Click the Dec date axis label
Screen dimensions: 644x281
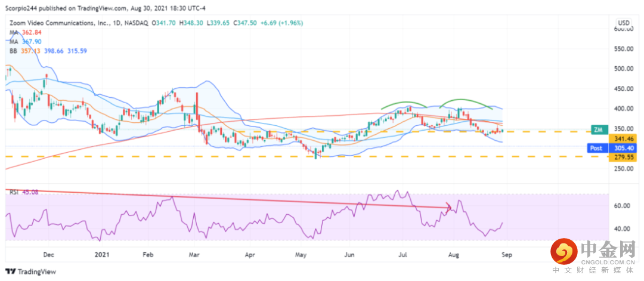[48, 255]
